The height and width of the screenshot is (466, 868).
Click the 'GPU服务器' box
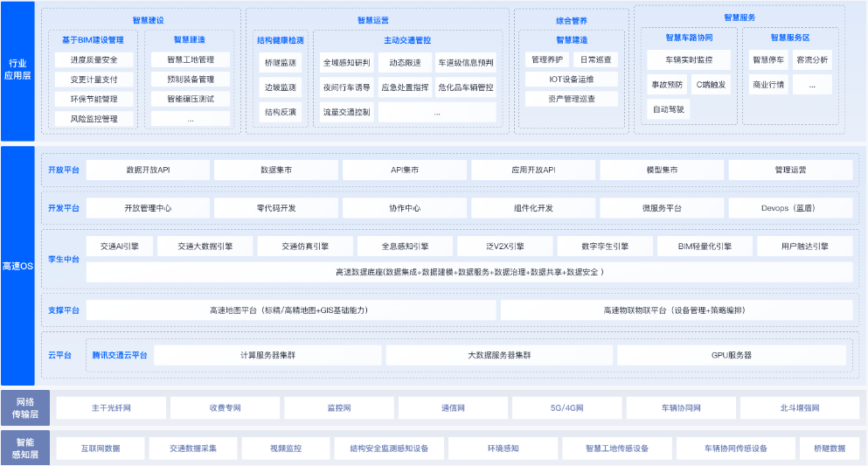pos(732,355)
